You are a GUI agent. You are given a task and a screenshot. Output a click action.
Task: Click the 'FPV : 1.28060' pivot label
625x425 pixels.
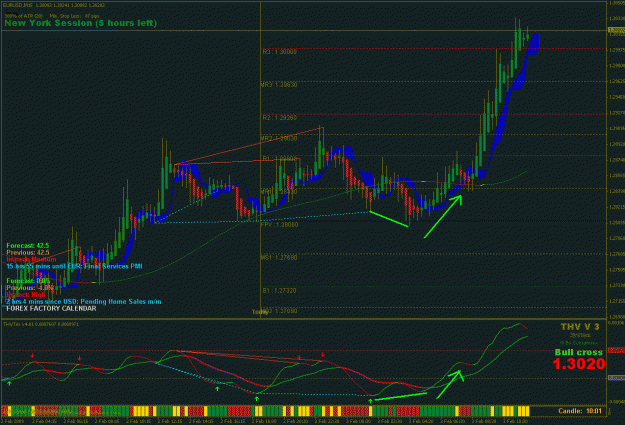point(279,225)
